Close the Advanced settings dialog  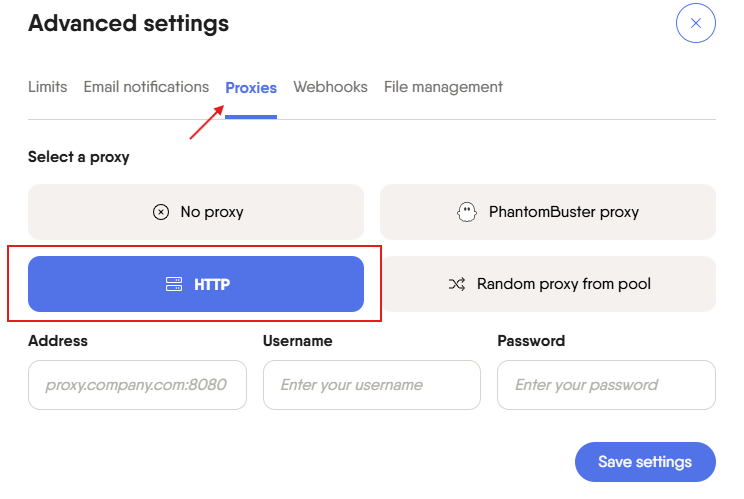click(x=695, y=23)
